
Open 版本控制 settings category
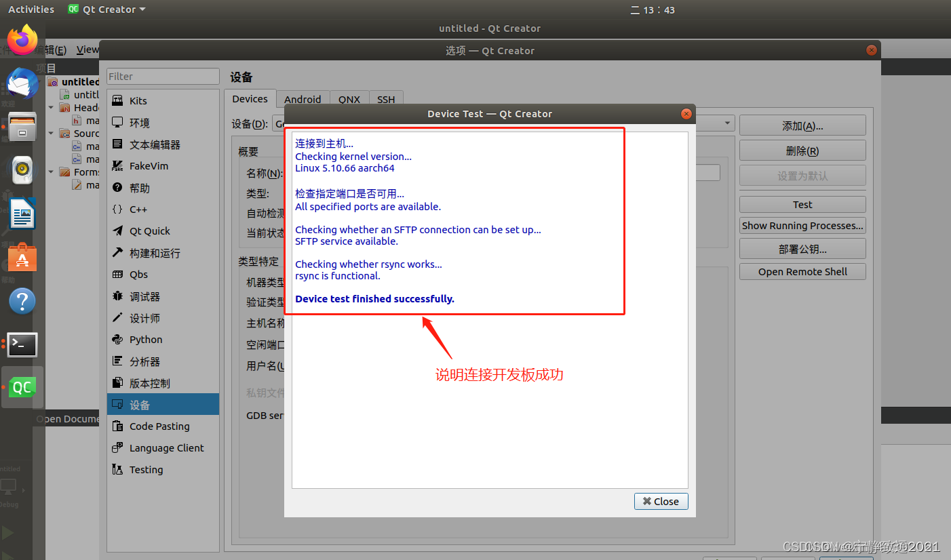tap(163, 383)
